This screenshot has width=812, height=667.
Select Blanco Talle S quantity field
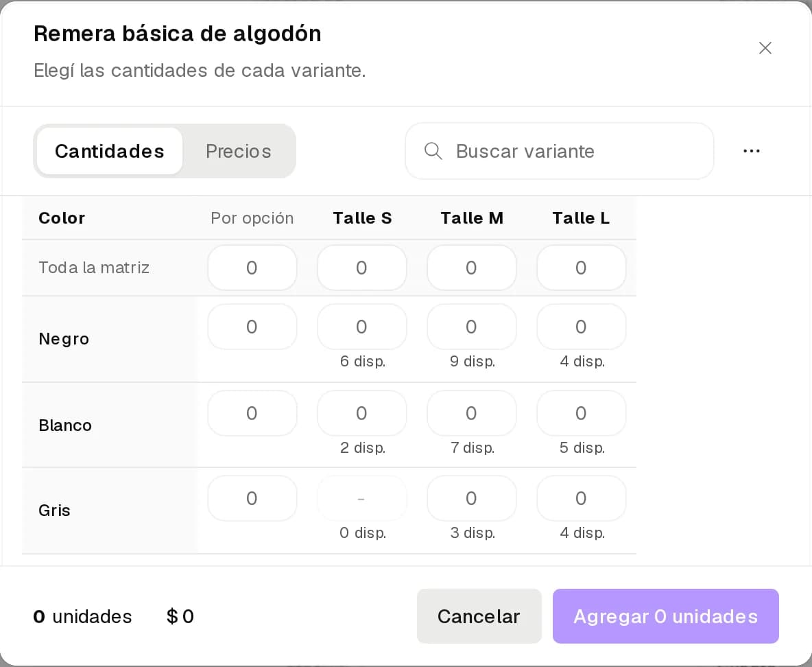[x=362, y=413]
